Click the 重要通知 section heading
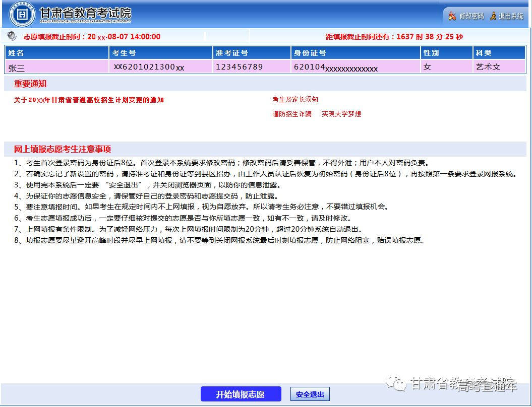This screenshot has height=407, width=532. point(30,84)
